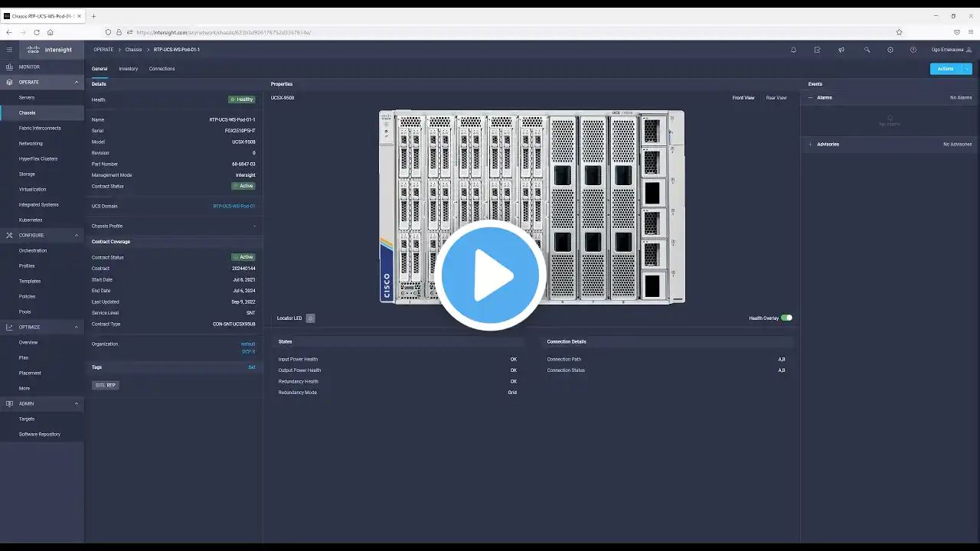Click the Cisco Intersight logo
The height and width of the screenshot is (551, 980).
click(49, 50)
